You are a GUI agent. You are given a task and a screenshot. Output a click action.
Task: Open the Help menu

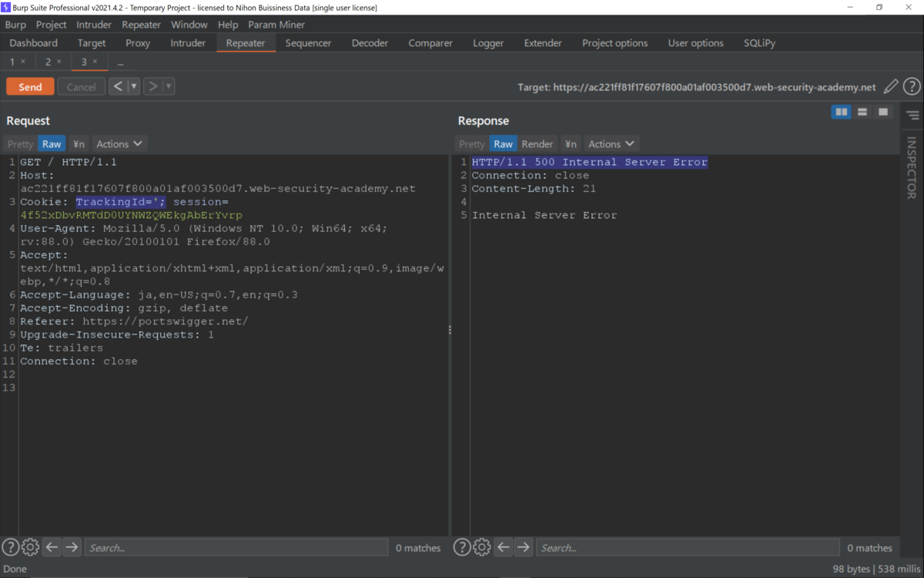tap(228, 25)
